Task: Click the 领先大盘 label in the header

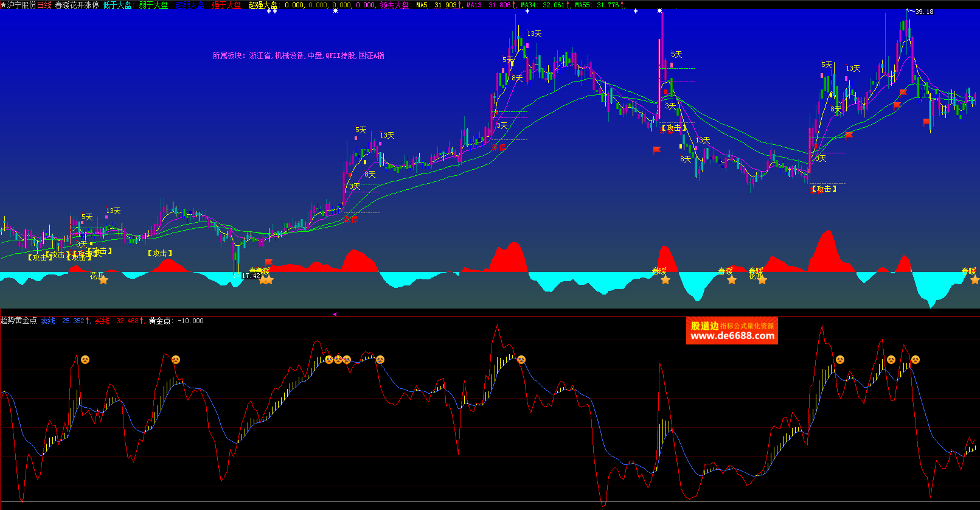Action: coord(394,5)
